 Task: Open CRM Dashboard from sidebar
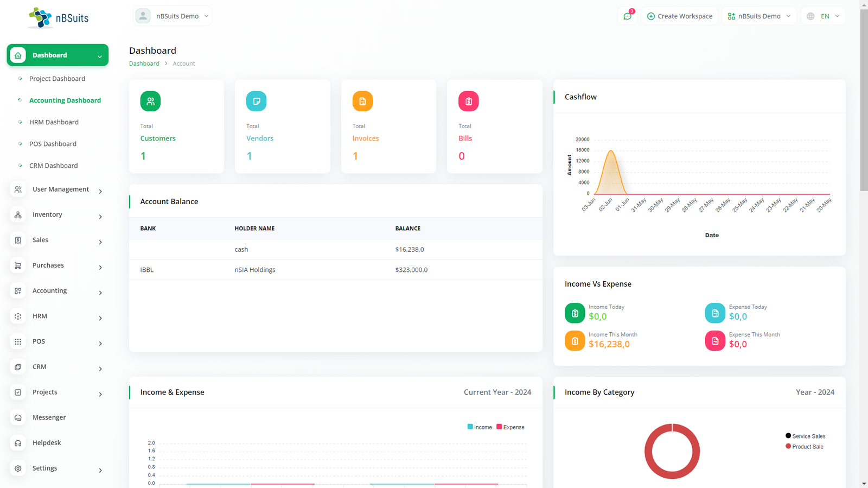[x=53, y=166]
